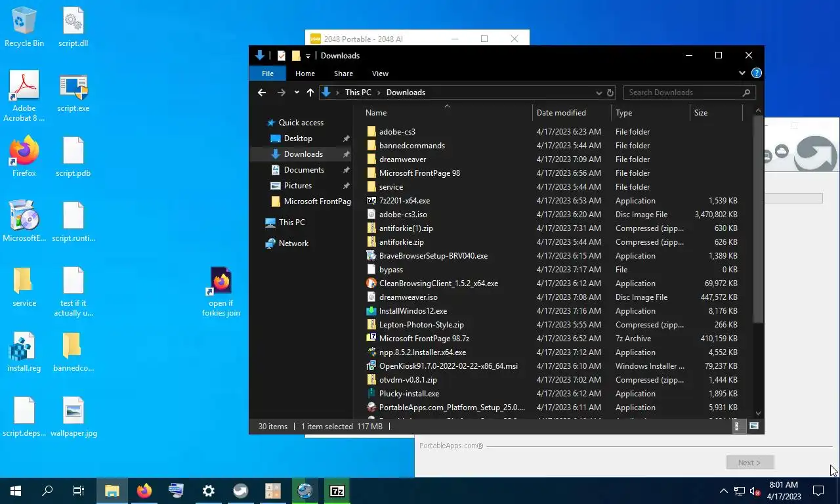Select Documents in navigation pane
This screenshot has width=840, height=504.
(304, 170)
